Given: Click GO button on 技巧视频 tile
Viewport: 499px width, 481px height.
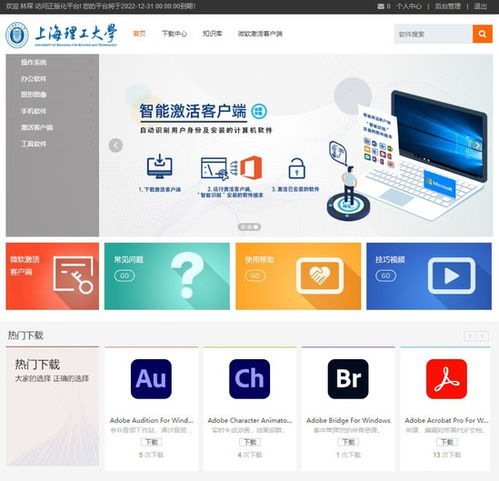Looking at the screenshot, I should (386, 276).
